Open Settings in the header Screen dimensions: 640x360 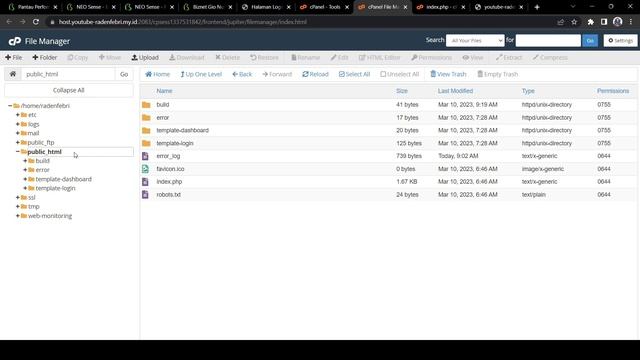620,40
